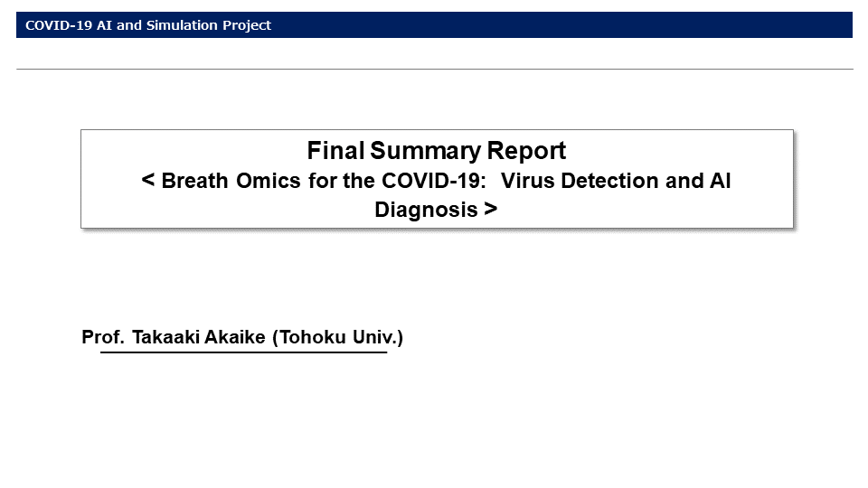The width and height of the screenshot is (868, 488).
Task: Click the underline beneath the author name
Action: click(243, 352)
